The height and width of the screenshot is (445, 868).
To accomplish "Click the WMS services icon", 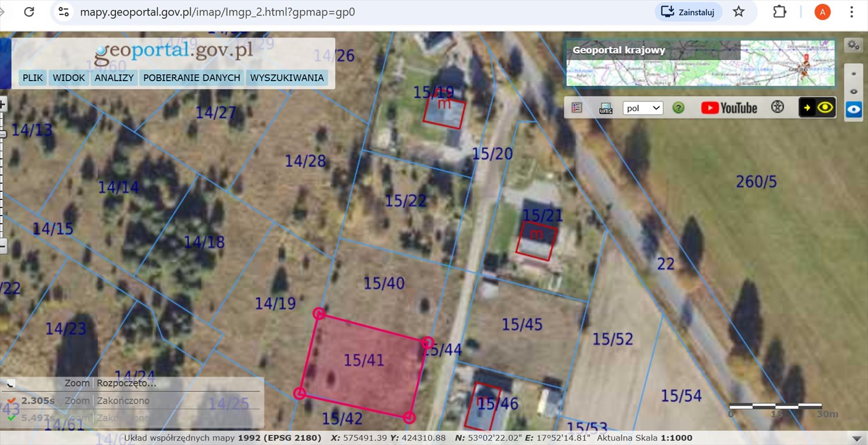I will tap(606, 108).
